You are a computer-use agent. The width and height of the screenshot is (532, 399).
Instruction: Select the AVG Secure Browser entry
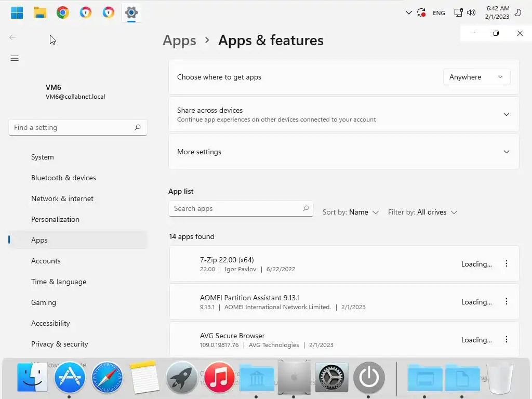(x=344, y=340)
